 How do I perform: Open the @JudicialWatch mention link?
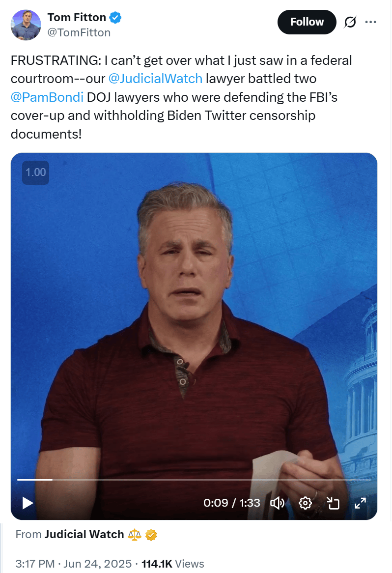click(155, 79)
